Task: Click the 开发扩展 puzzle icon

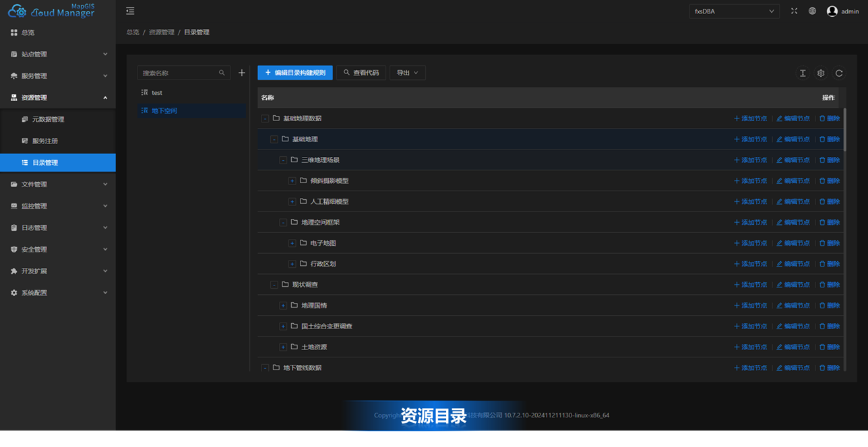Action: point(13,271)
